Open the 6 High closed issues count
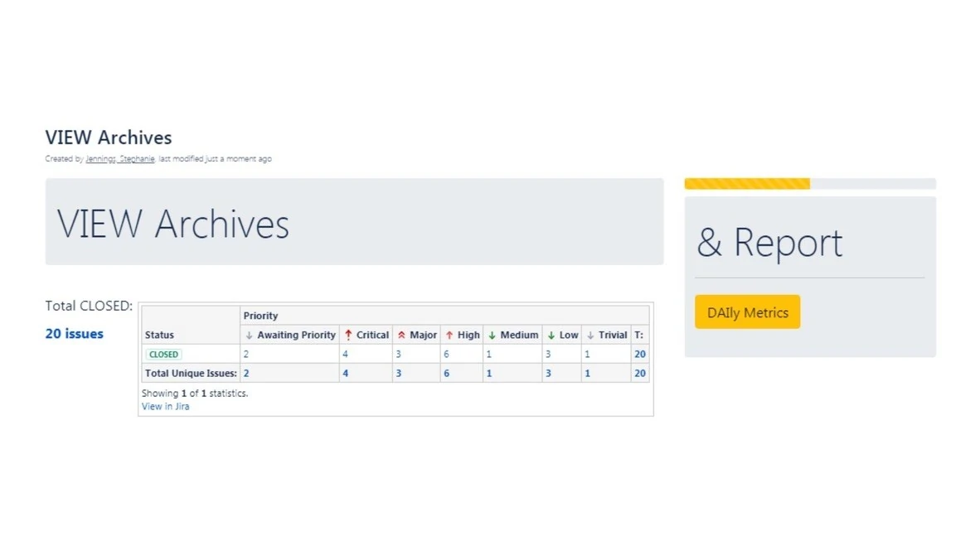This screenshot has height=551, width=980. tap(446, 354)
